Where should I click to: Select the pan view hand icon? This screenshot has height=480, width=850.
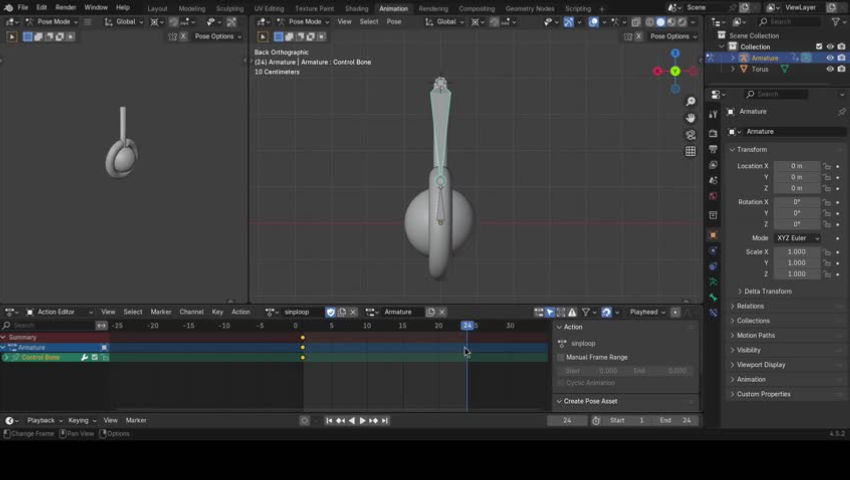tap(690, 118)
